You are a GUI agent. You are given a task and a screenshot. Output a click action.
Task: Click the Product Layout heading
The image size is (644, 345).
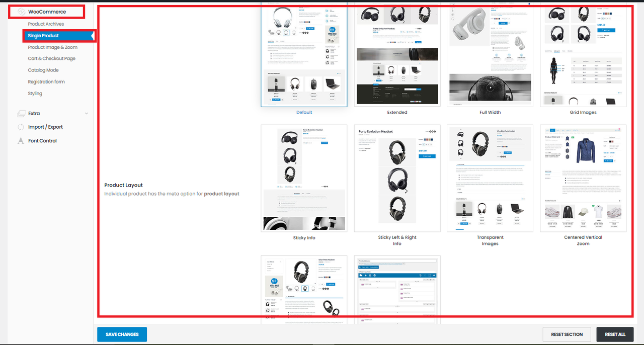point(123,185)
